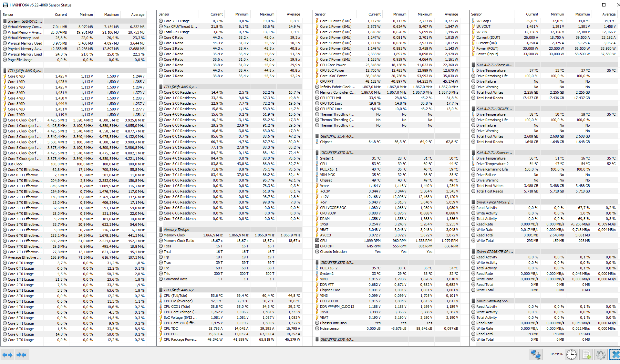The height and width of the screenshot is (364, 620).
Task: Click the fan icon beside CPU OPT
Action: 317,246
